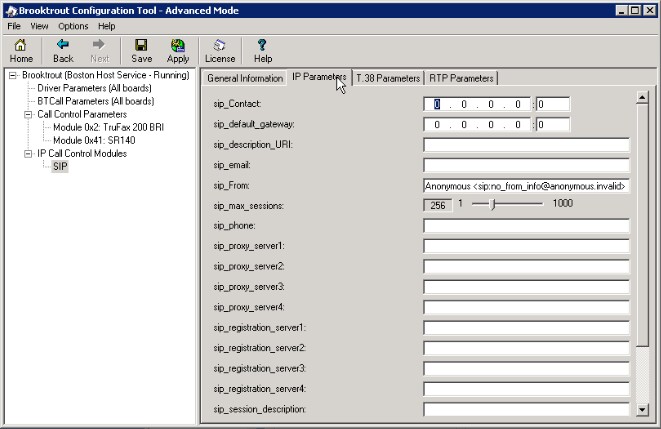Click the parameters scrollbar down arrow
661x429 pixels.
(642, 409)
